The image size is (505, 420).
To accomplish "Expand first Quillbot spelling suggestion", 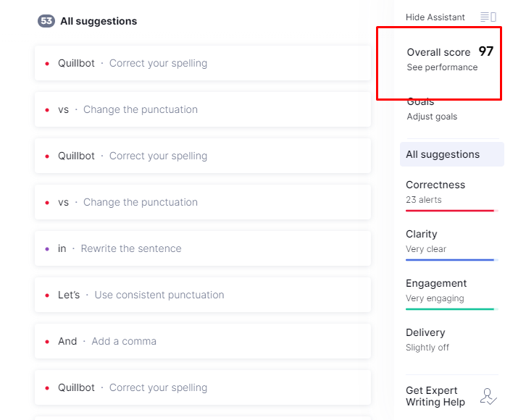I will tap(203, 63).
